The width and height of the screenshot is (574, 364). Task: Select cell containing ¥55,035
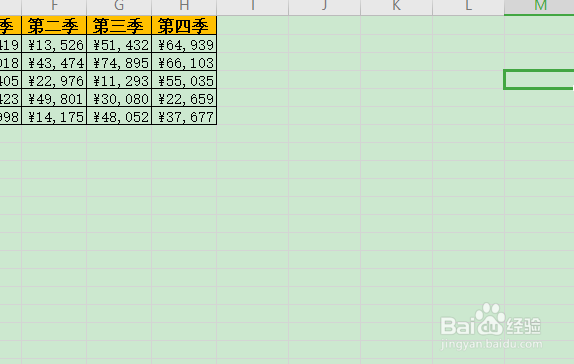coord(184,80)
